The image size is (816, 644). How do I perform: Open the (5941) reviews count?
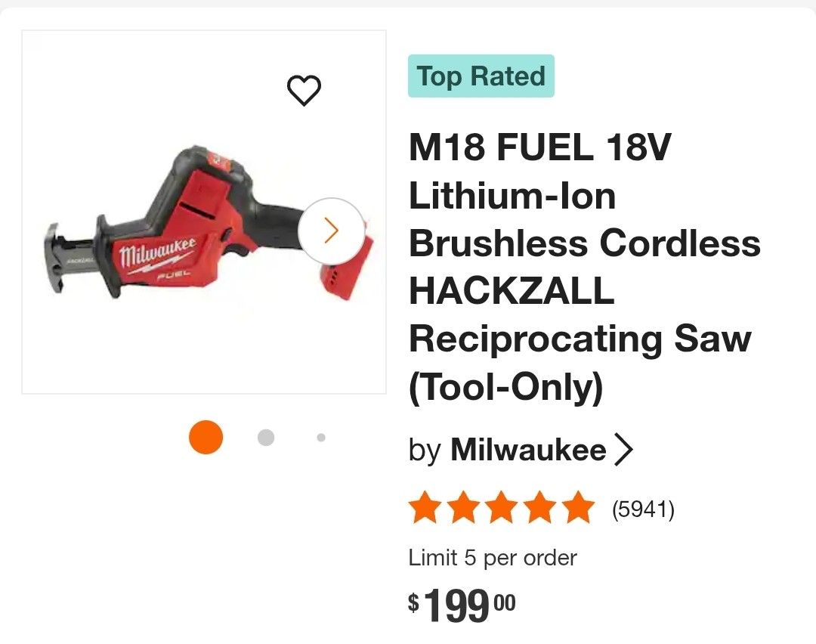(x=642, y=509)
